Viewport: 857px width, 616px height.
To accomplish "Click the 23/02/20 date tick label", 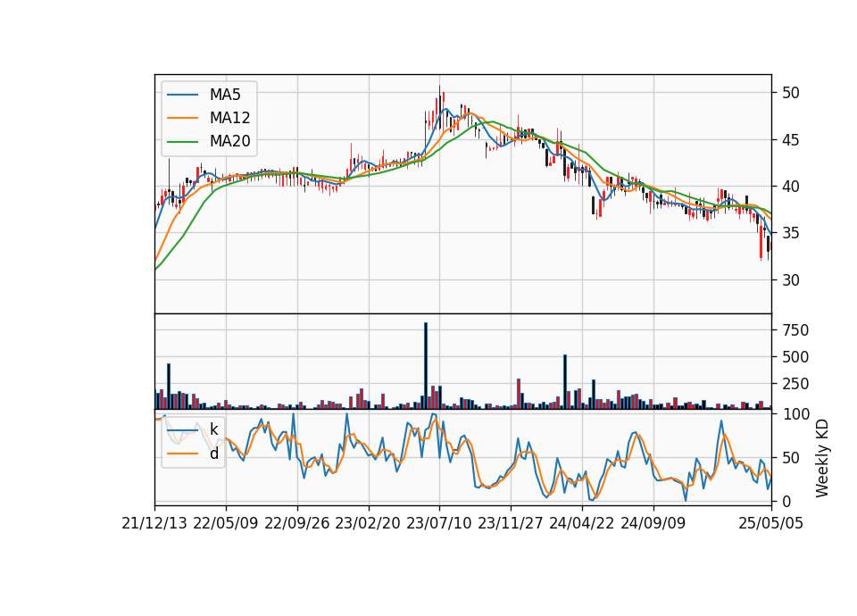I will (368, 523).
